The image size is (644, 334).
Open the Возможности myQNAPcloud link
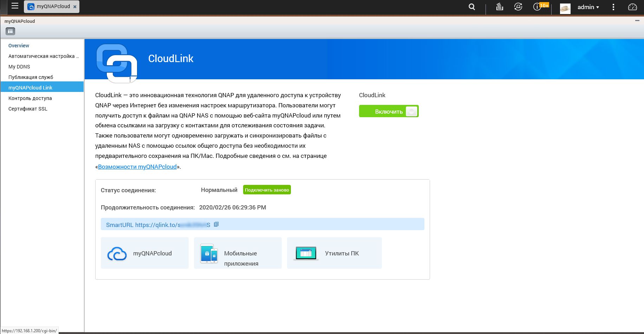[x=137, y=167]
